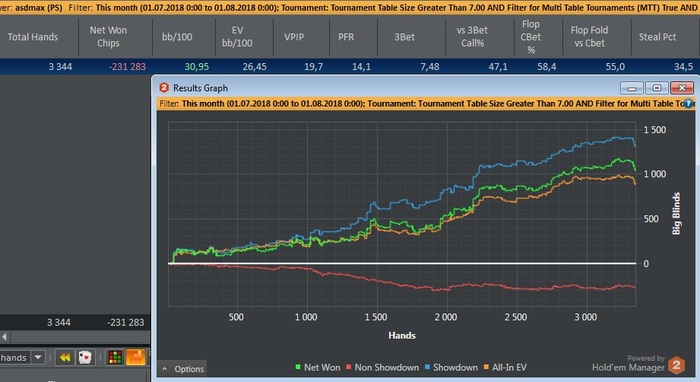
Task: Click the 1 500 big blinds axis tick
Action: [654, 130]
